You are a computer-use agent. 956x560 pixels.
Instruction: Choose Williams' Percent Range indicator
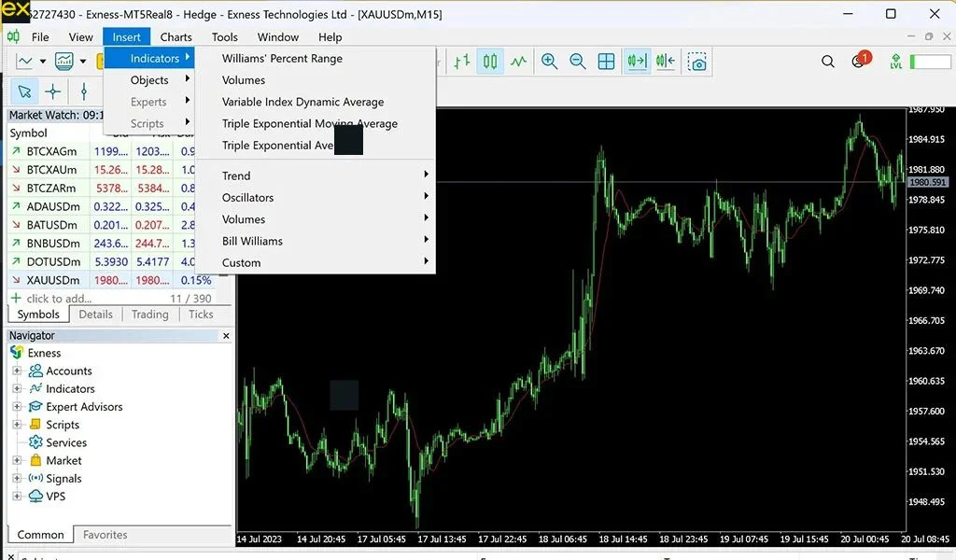click(282, 58)
